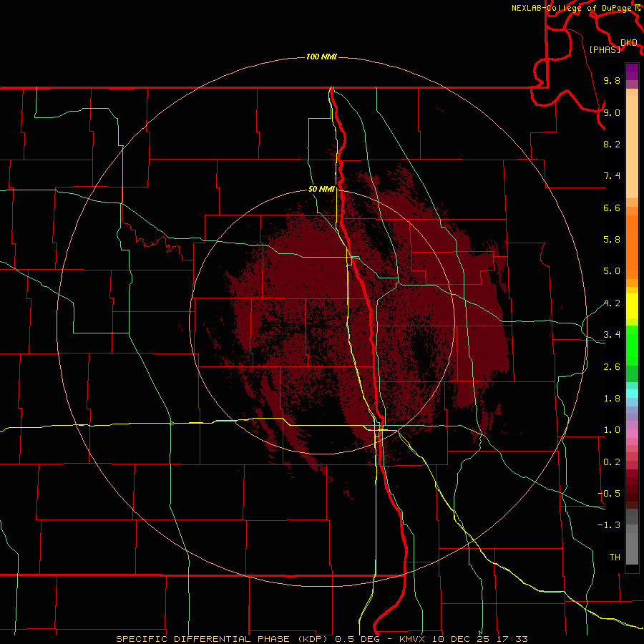Image resolution: width=644 pixels, height=644 pixels.
Task: Click the '-1.3' legend value
Action: (609, 525)
